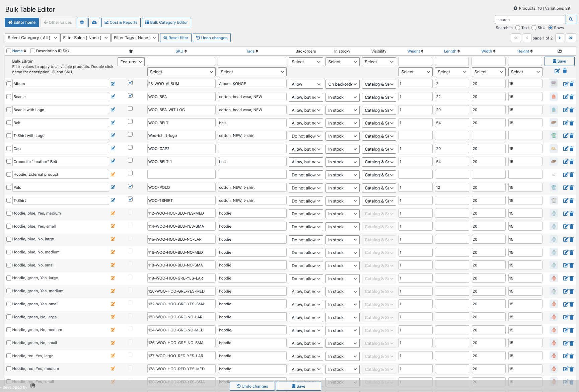Click the Undo changes button
579x392 pixels.
point(212,37)
